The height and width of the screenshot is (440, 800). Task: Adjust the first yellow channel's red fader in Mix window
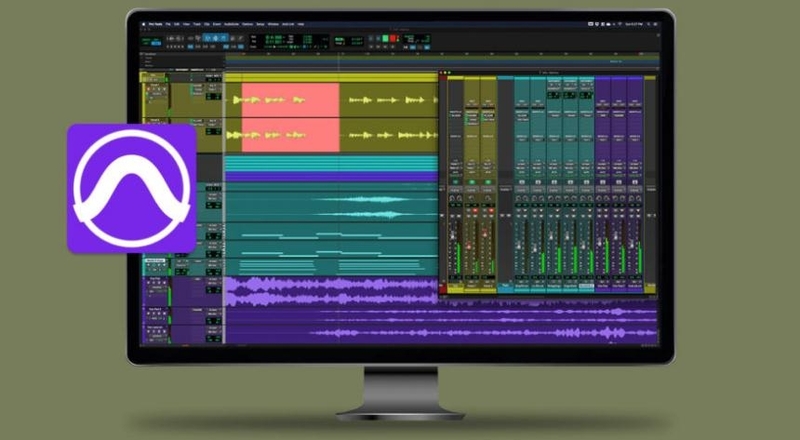pos(469,246)
